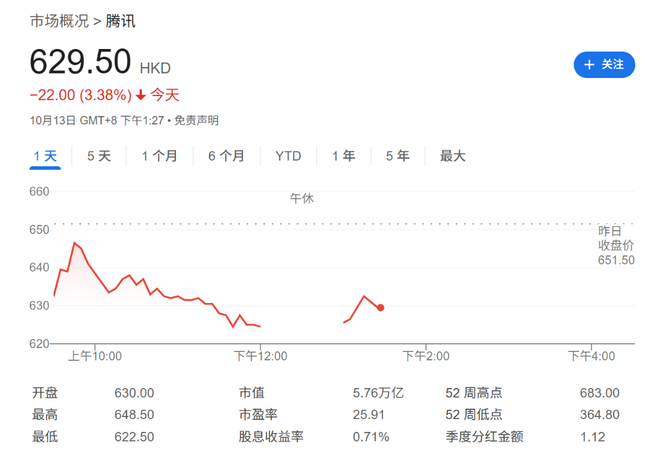Click the 市值 5.76万亿 statistic
The image size is (660, 459).
coord(378,393)
